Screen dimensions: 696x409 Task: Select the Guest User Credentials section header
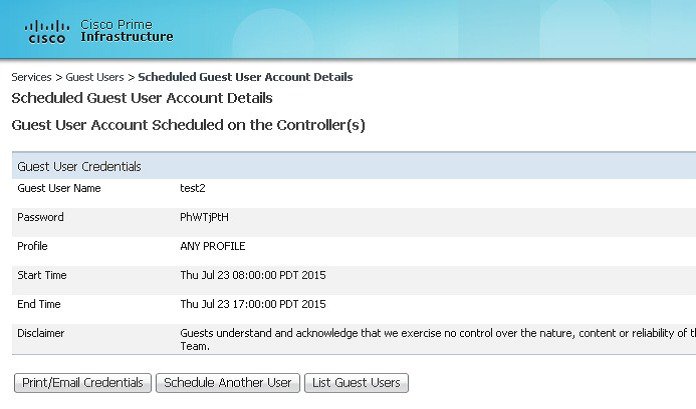click(79, 166)
